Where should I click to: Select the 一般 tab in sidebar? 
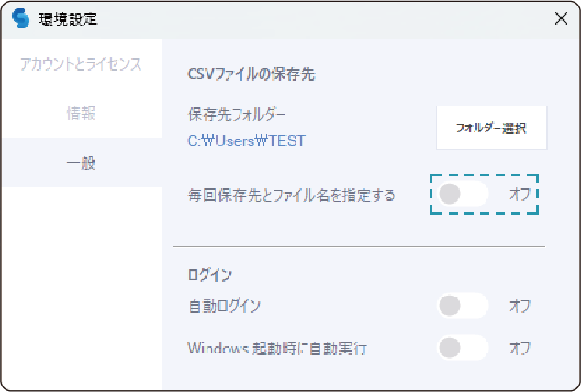[x=81, y=163]
